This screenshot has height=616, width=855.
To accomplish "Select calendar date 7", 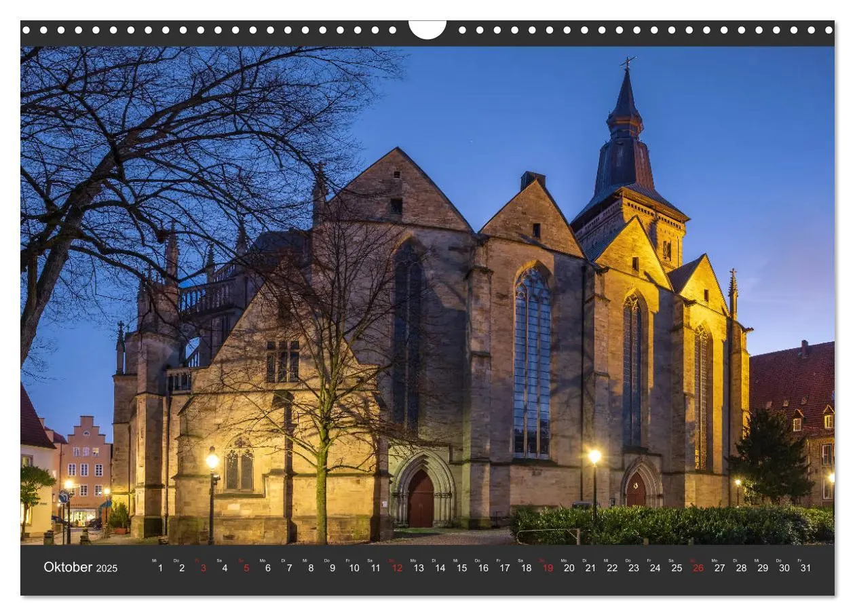I will [x=289, y=569].
